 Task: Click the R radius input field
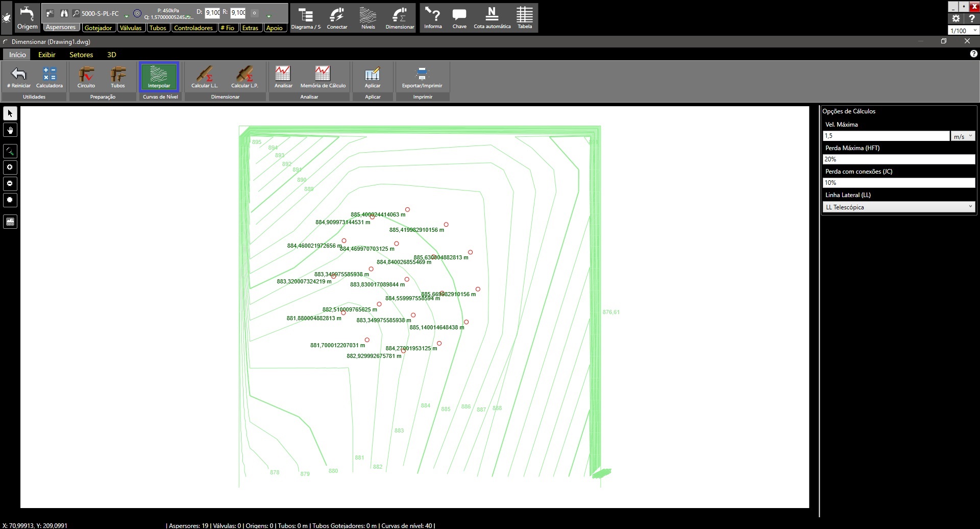(238, 13)
